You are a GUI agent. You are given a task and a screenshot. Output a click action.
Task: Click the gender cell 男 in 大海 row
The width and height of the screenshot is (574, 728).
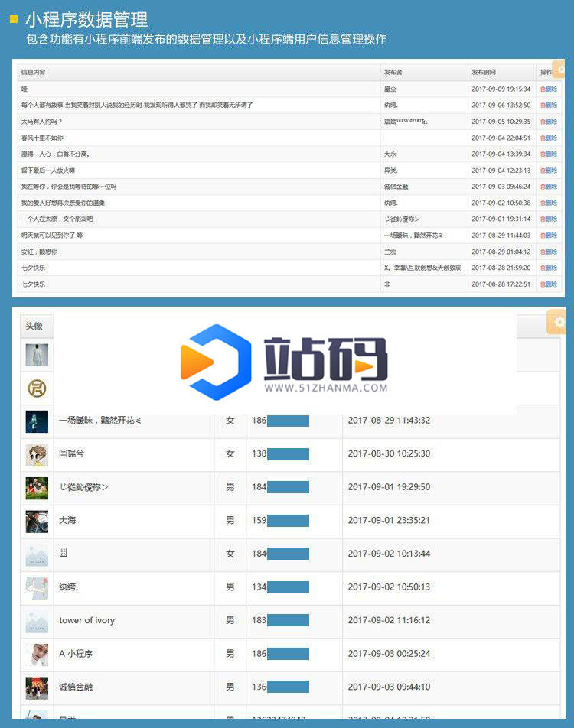pyautogui.click(x=230, y=521)
